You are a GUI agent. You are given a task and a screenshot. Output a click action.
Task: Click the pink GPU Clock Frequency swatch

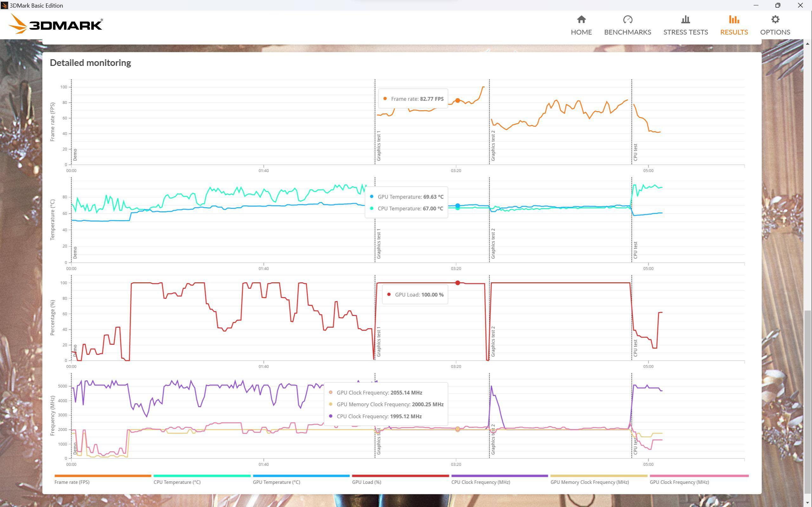tap(699, 476)
